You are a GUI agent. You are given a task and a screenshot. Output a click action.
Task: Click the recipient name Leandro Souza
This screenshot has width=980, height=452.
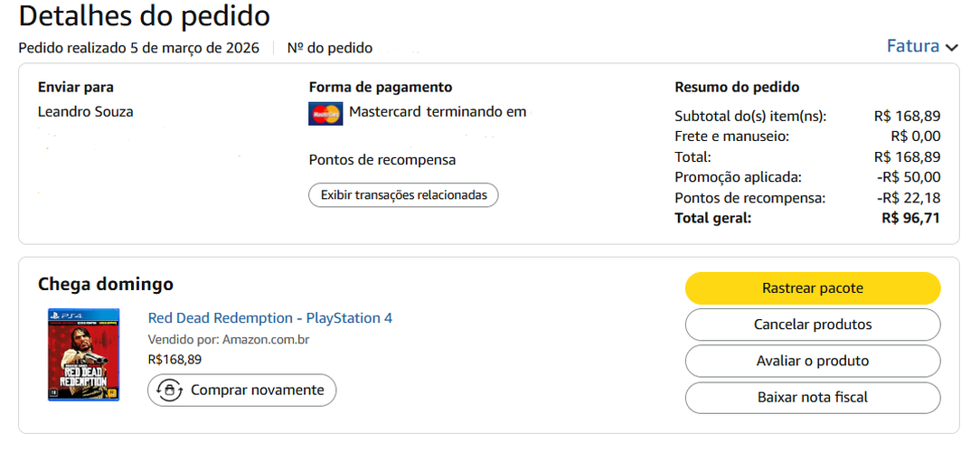click(86, 112)
